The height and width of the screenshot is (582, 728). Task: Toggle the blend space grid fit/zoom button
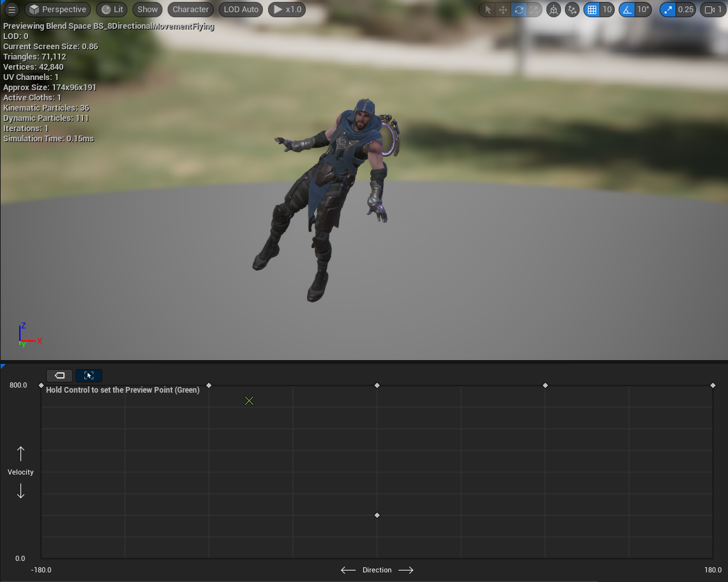tap(89, 375)
